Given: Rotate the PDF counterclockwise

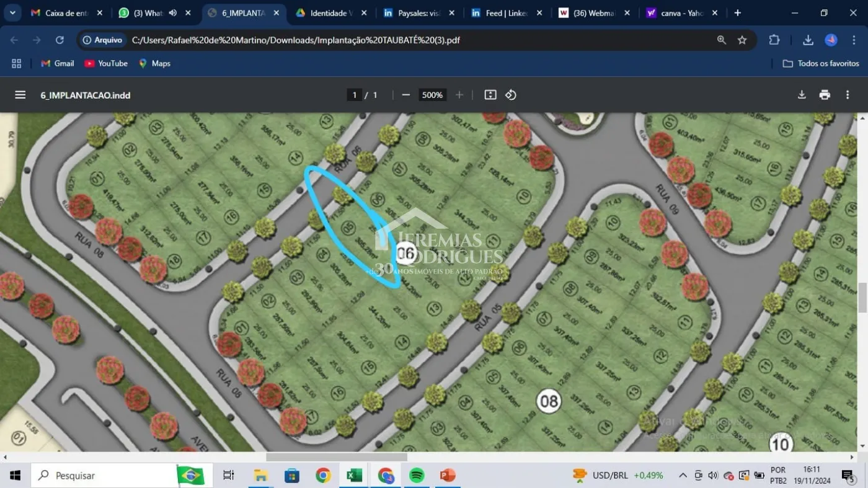Looking at the screenshot, I should pos(511,95).
